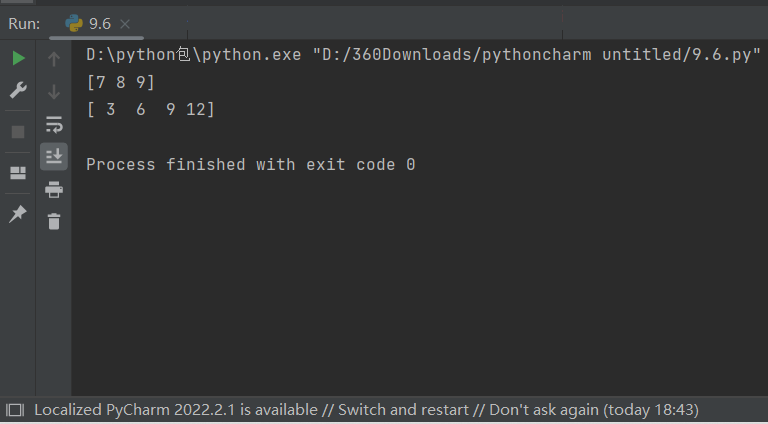Click the python.exe command line in the console
Viewport: 768px width, 424px height.
[x=423, y=54]
